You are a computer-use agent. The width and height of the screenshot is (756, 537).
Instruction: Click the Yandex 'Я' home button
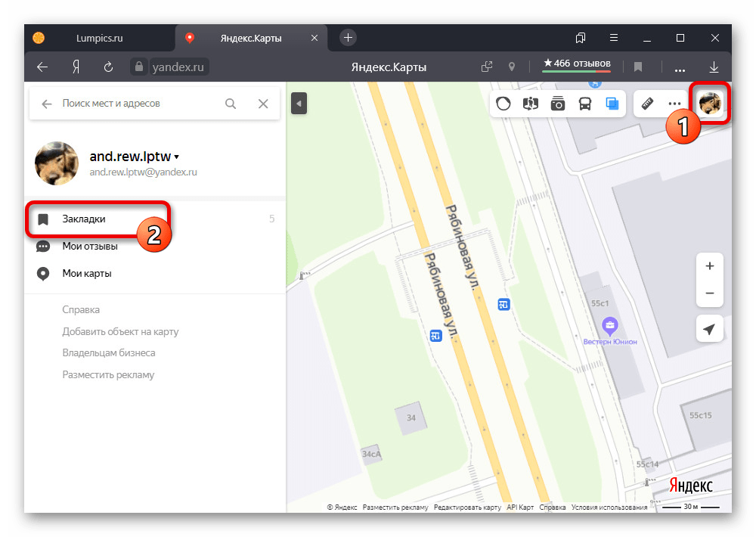(x=76, y=67)
